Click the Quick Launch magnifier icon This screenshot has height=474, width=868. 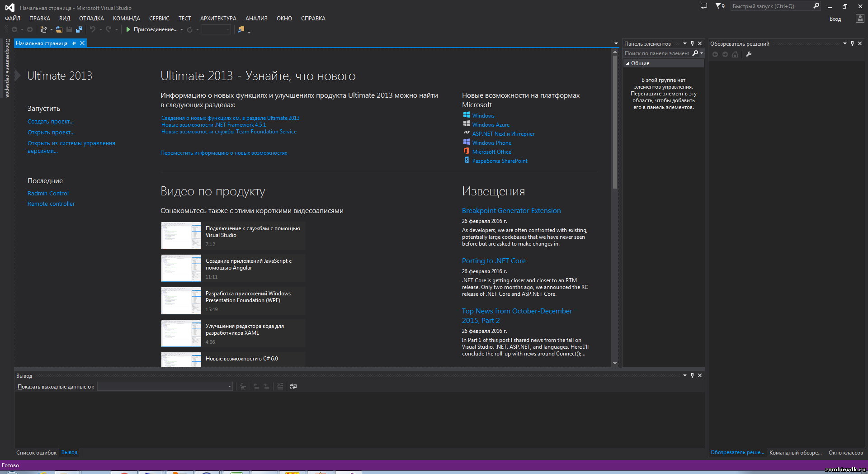click(816, 6)
